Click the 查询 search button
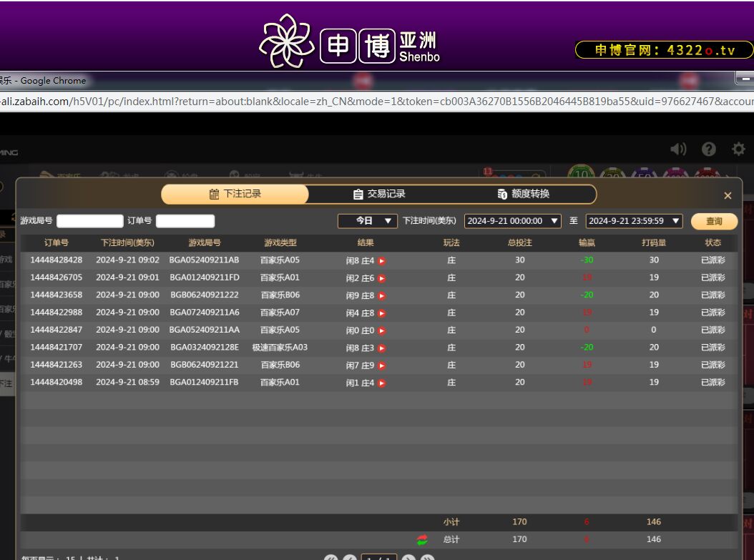Screen dimensions: 754x560 (x=713, y=222)
